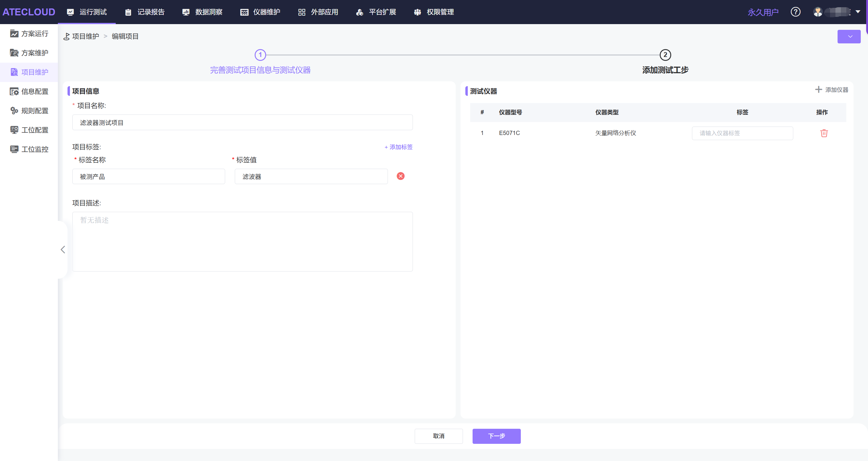Expand the purple chevron dropdown button
Screen dimensions: 868x461
[848, 36]
